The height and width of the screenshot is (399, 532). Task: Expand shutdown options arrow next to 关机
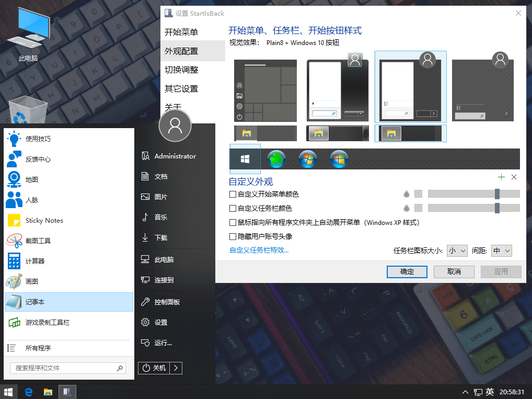coord(176,368)
